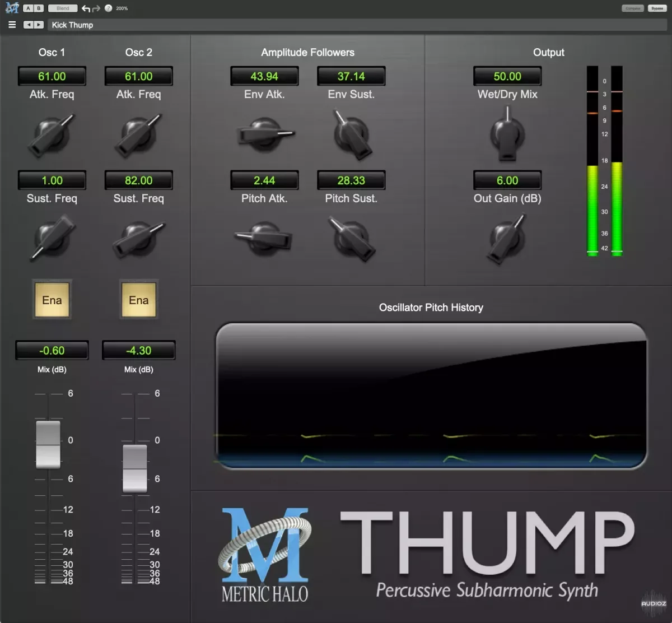Click Osc 1 Sust. Freq value 1.00
This screenshot has height=623, width=672.
pyautogui.click(x=52, y=180)
